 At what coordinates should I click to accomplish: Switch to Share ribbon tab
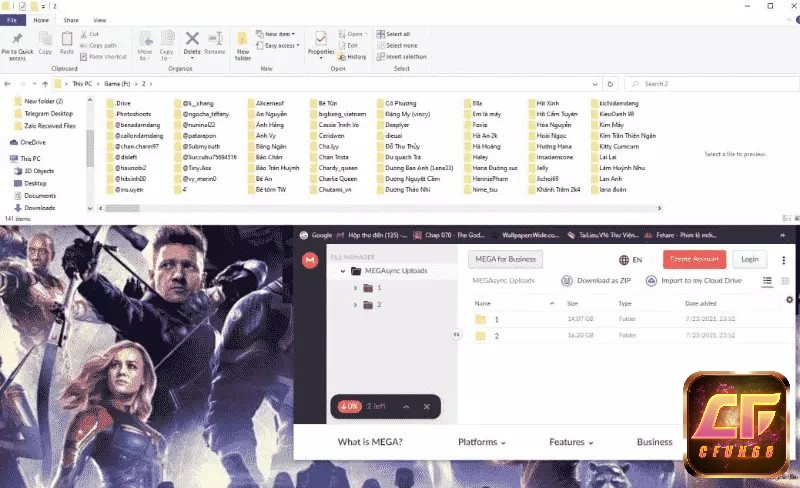click(x=71, y=20)
